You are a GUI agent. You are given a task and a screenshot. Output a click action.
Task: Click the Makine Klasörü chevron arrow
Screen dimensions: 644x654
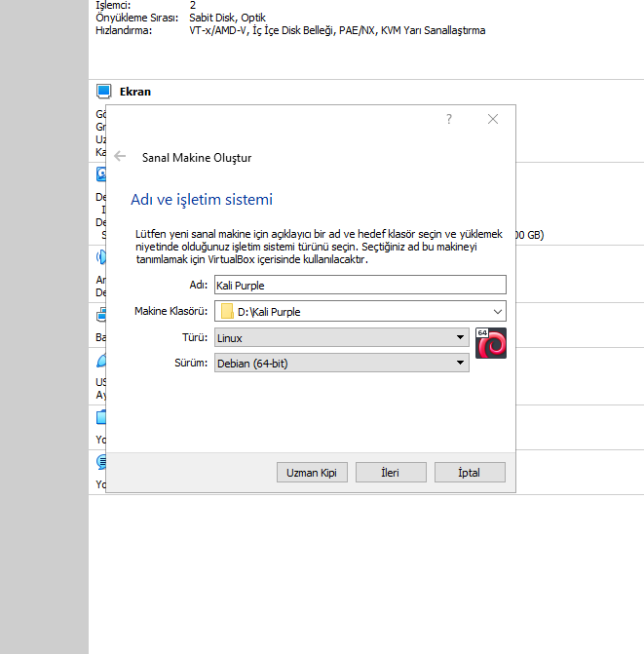click(x=497, y=312)
